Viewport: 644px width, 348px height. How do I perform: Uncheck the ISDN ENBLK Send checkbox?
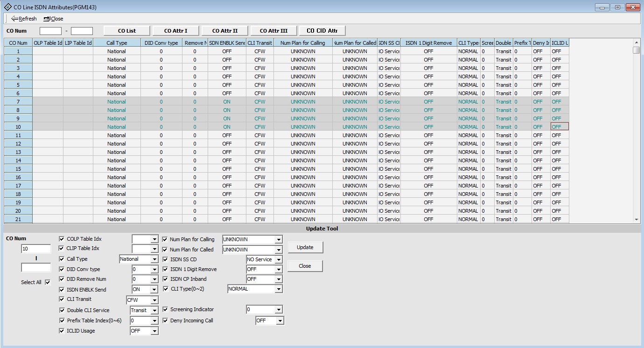(62, 289)
